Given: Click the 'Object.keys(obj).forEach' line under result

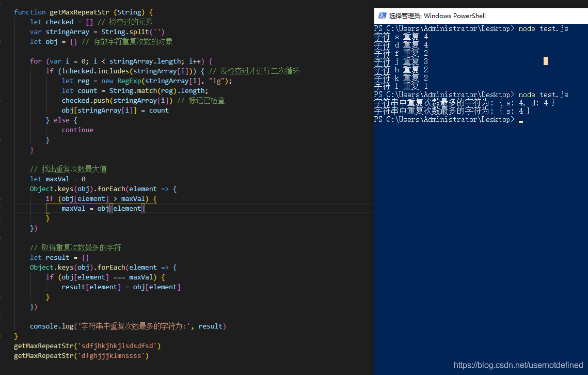Looking at the screenshot, I should pyautogui.click(x=103, y=267).
